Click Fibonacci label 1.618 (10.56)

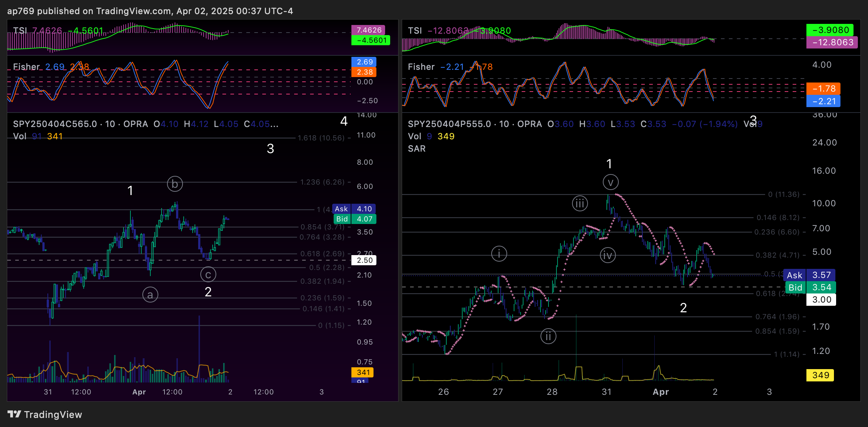point(321,138)
